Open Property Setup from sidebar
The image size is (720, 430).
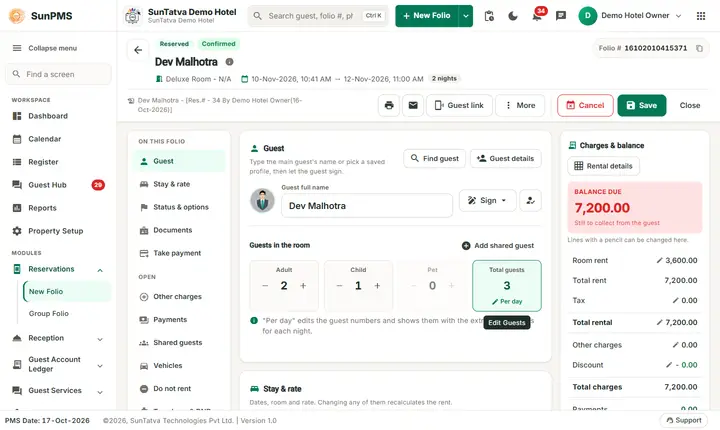pyautogui.click(x=58, y=231)
